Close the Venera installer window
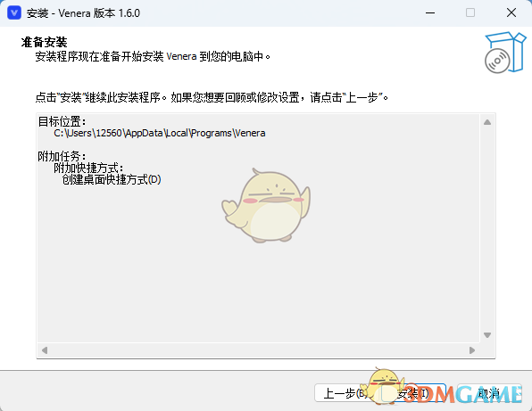 click(511, 12)
